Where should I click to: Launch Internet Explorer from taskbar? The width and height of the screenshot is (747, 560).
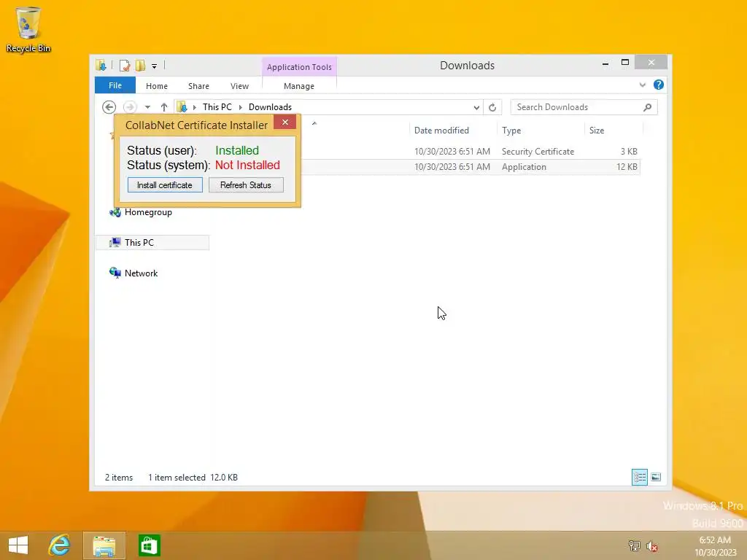pyautogui.click(x=60, y=545)
